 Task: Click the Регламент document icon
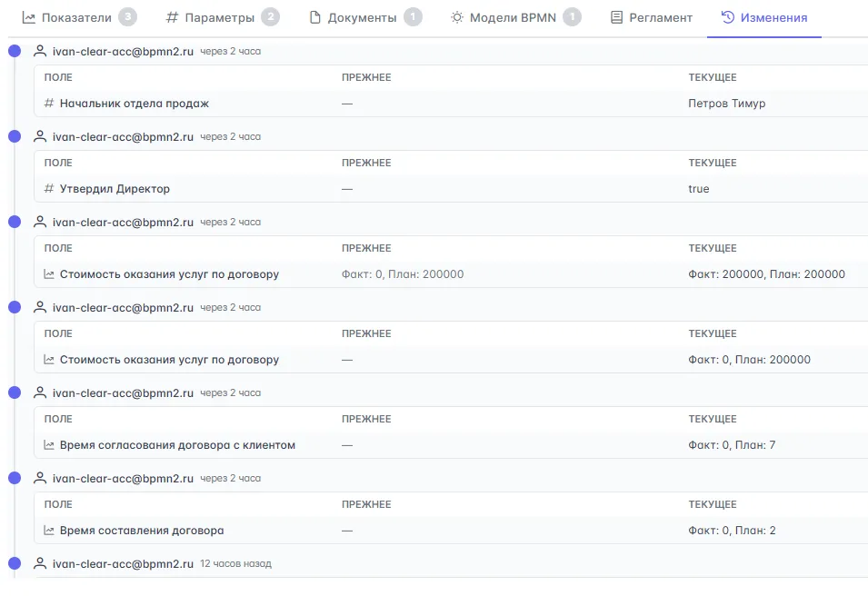[x=617, y=17]
